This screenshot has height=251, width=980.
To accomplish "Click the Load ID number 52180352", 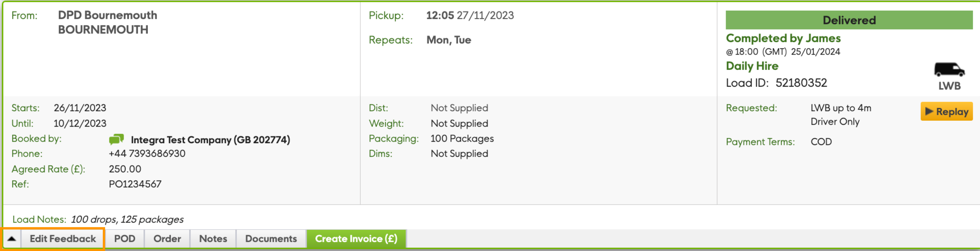I will coord(801,83).
